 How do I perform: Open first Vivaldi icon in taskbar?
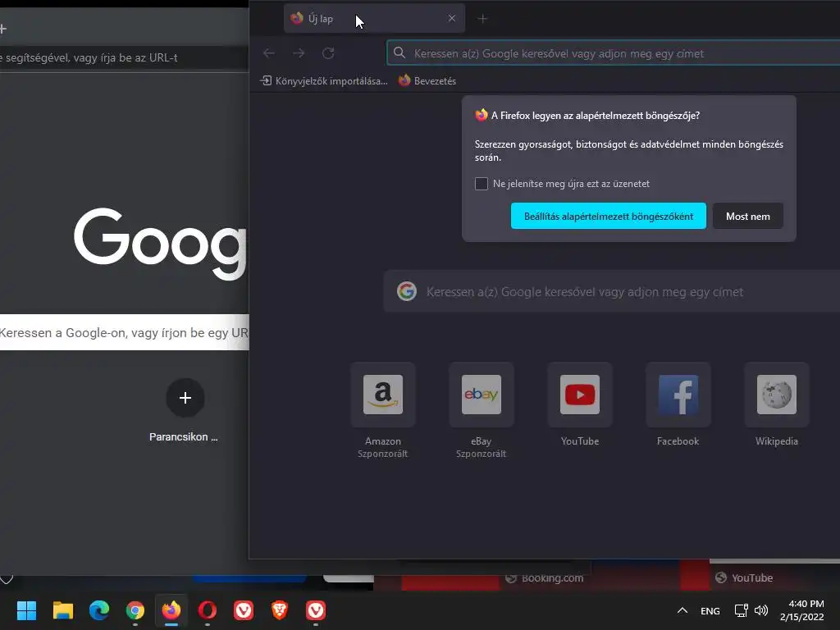[x=244, y=610]
